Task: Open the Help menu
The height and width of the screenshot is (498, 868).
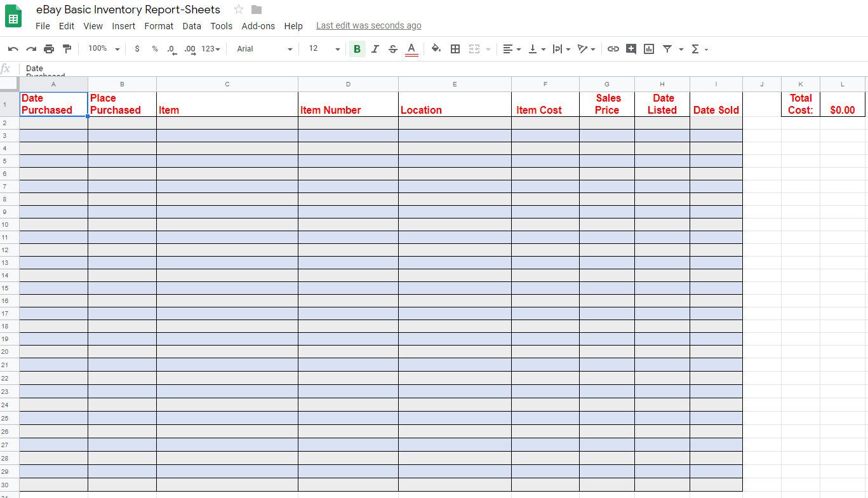Action: click(293, 26)
